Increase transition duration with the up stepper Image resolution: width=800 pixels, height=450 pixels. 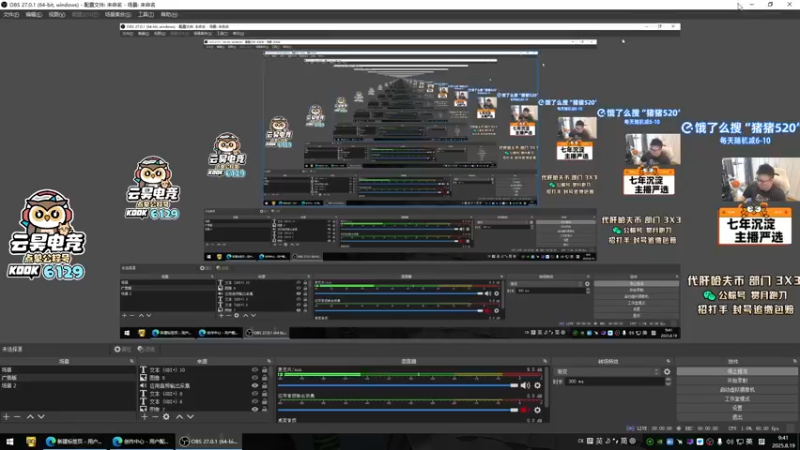point(668,380)
